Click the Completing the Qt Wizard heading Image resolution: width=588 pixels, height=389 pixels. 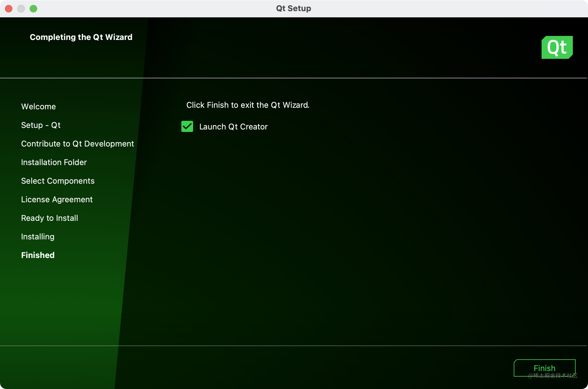(x=81, y=37)
